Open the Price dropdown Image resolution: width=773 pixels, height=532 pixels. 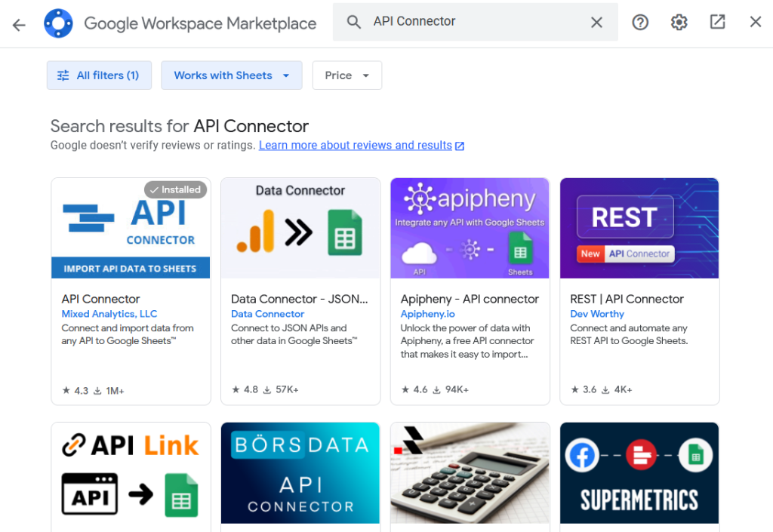(x=346, y=75)
